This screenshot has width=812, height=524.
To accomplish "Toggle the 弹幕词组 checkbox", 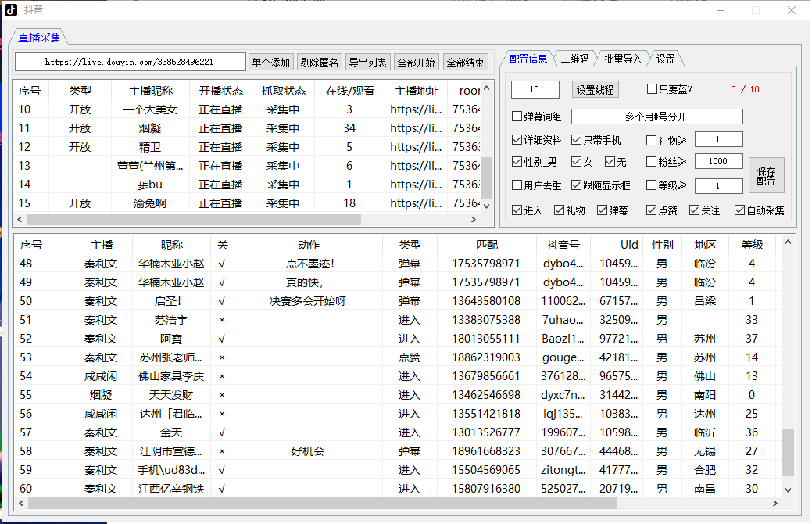I will [517, 117].
